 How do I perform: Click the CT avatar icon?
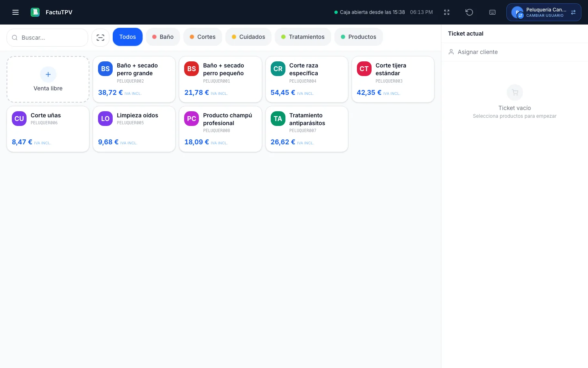(364, 69)
